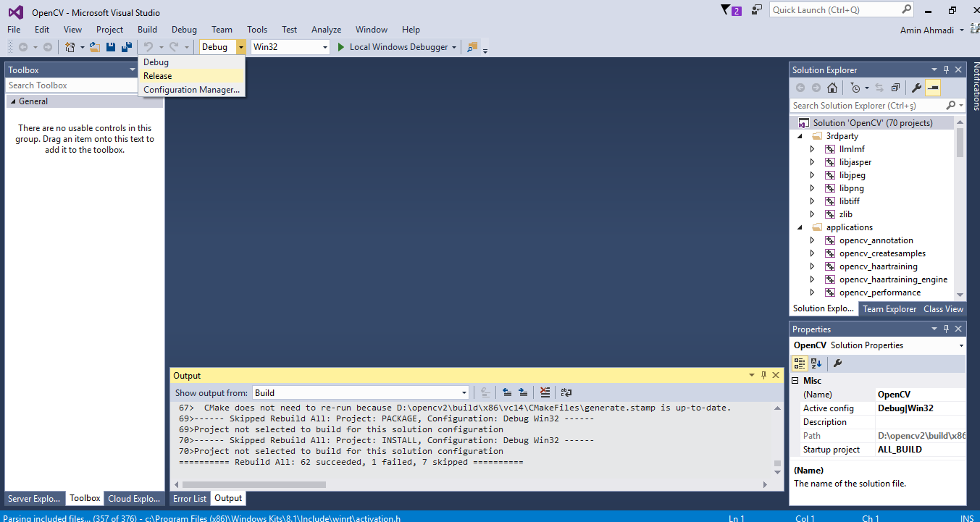
Task: Toggle Categorized view in Properties panel
Action: [x=800, y=363]
